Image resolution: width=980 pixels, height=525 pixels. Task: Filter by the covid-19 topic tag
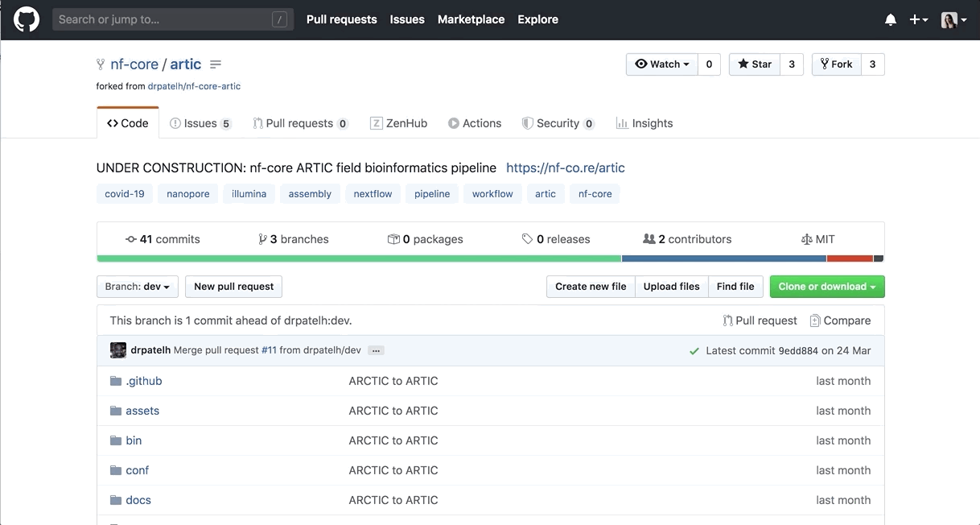point(125,194)
